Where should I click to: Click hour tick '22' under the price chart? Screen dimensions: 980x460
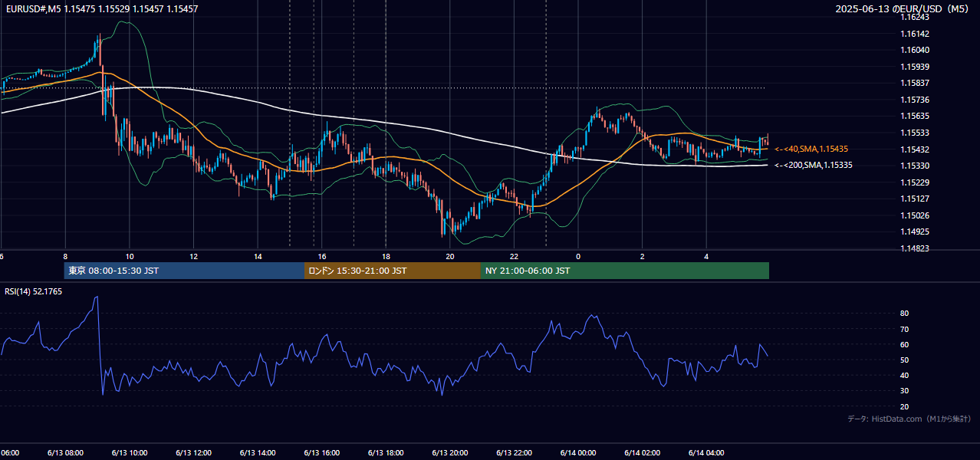click(515, 257)
